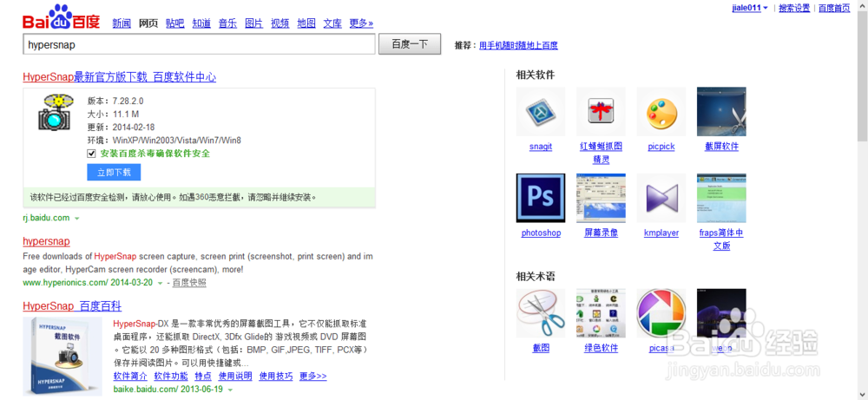
Task: Open the 截屏软件 scissors thumbnail
Action: click(x=721, y=111)
